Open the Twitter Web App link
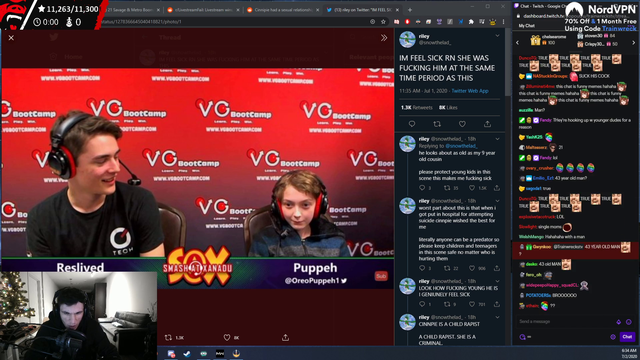 (x=470, y=91)
